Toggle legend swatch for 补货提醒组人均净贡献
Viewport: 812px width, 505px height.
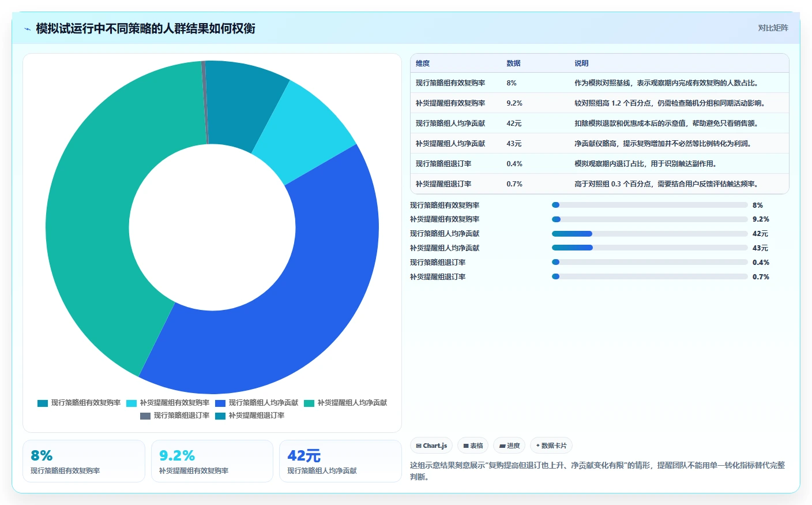[x=309, y=403]
